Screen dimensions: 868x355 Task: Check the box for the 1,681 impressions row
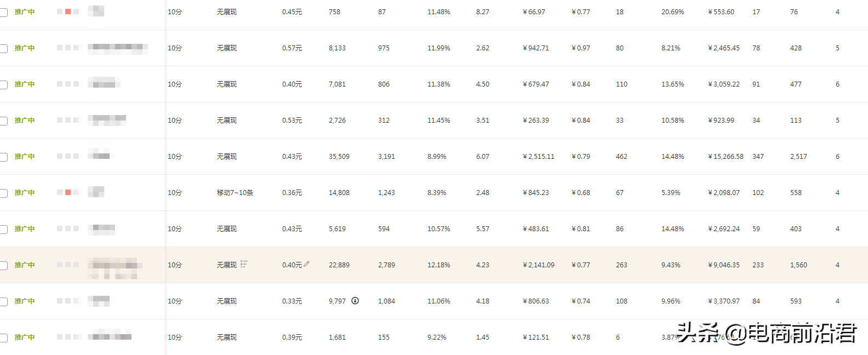3,337
